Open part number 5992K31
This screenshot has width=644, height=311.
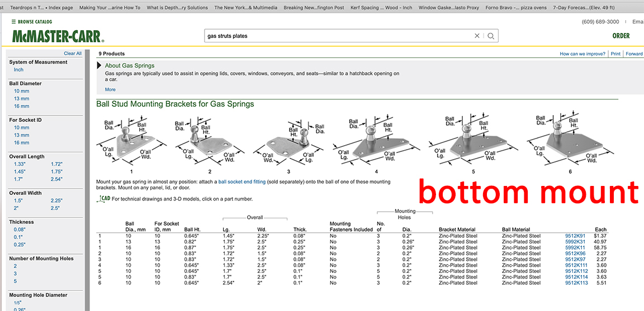575,242
